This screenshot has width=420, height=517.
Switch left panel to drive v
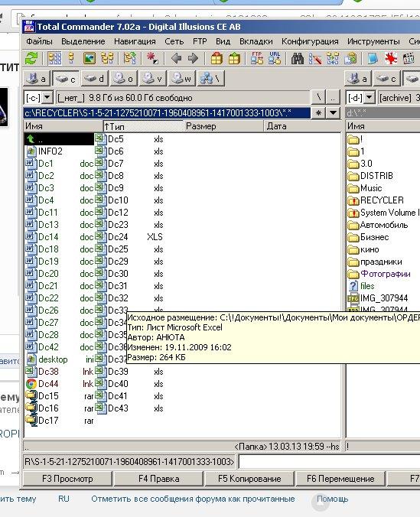pos(152,79)
